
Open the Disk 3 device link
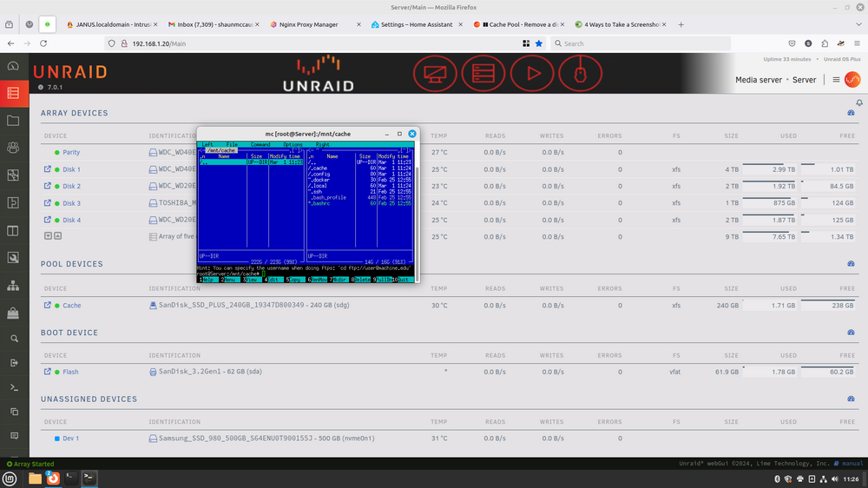click(71, 203)
